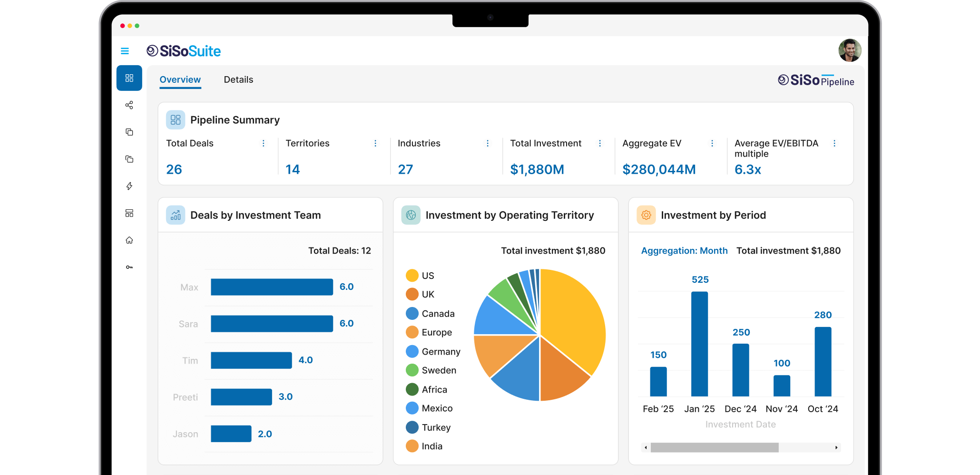980x475 pixels.
Task: Click the right arrow of chart scrollbar
Action: tap(836, 447)
